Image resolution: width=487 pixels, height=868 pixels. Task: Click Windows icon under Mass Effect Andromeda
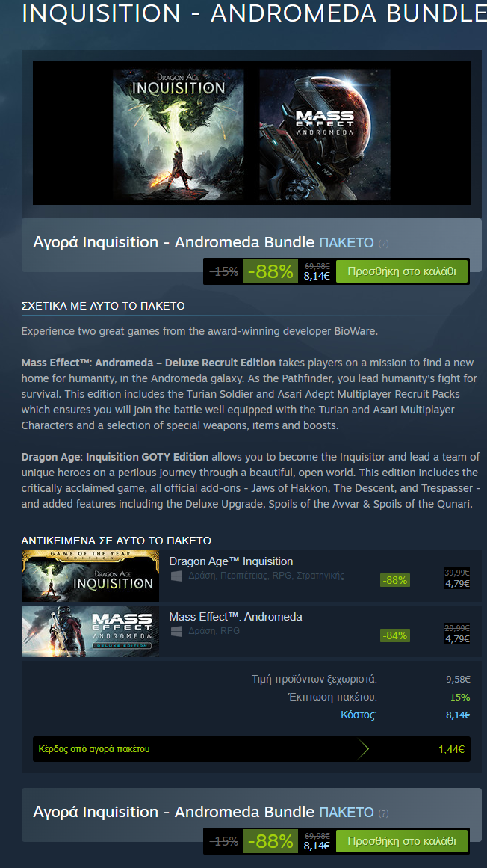click(176, 631)
